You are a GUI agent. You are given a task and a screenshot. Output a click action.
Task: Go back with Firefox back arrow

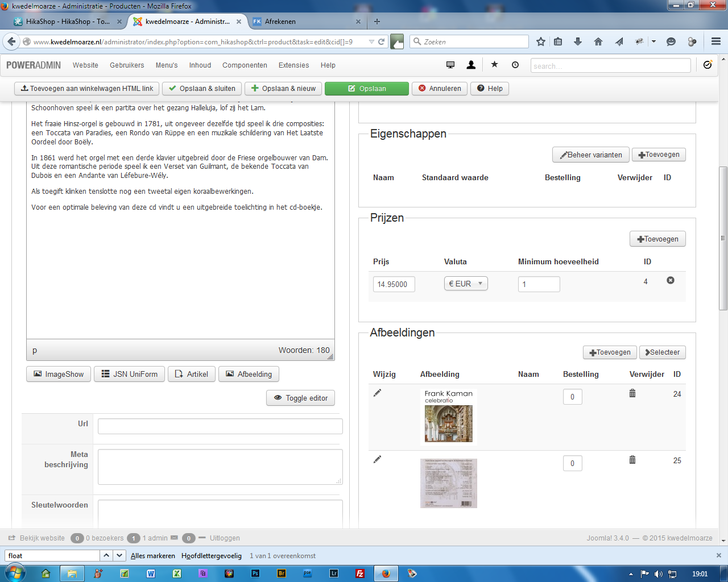[x=11, y=41]
